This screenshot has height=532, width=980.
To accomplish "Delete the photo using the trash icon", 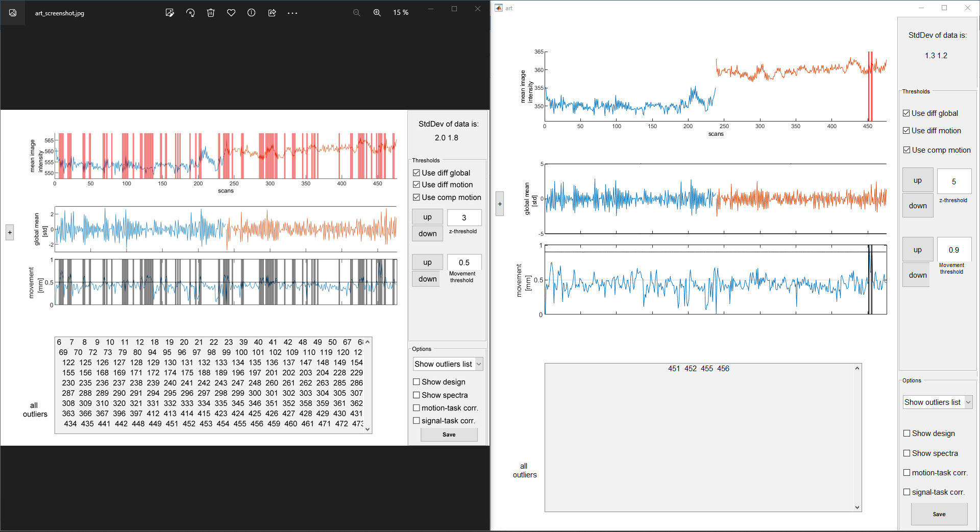I will tap(211, 13).
